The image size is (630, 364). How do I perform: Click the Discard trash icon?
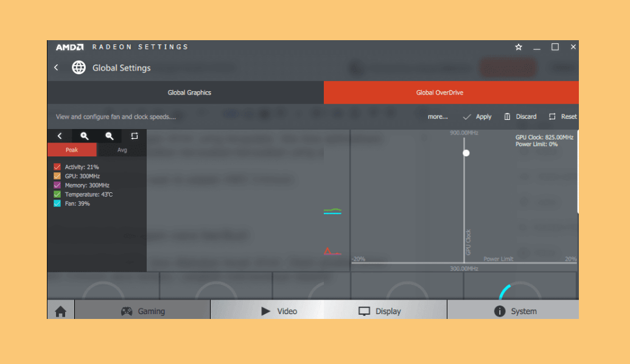coord(507,116)
